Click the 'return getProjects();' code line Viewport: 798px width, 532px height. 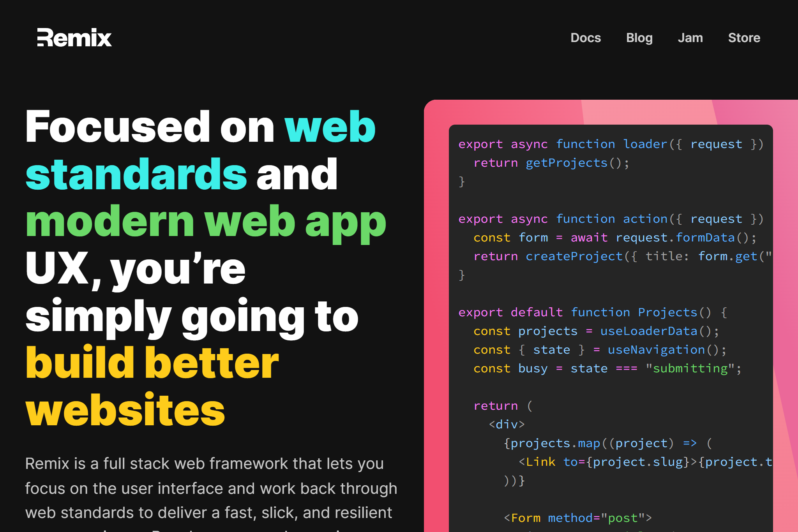[551, 163]
